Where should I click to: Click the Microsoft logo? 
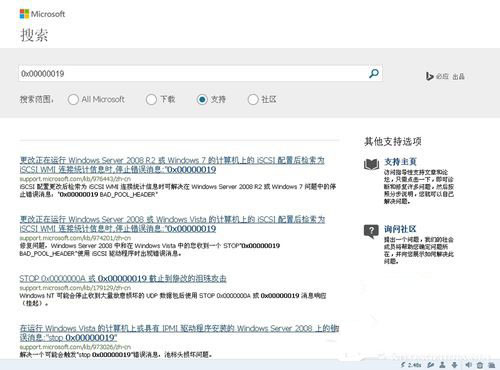click(42, 14)
